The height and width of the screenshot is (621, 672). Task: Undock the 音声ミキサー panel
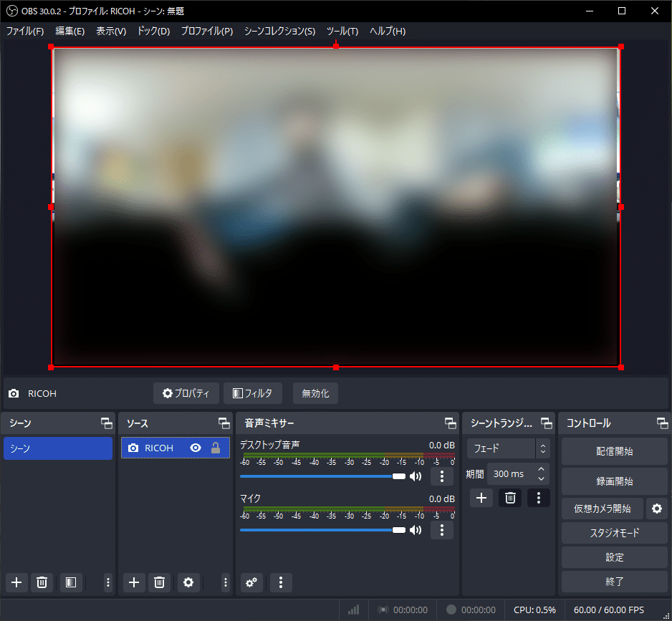pyautogui.click(x=451, y=423)
